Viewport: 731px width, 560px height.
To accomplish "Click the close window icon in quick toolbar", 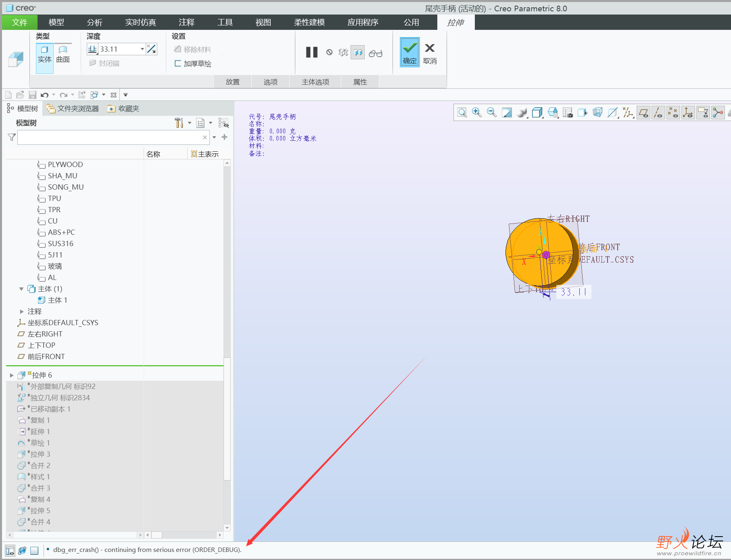I will tap(114, 95).
